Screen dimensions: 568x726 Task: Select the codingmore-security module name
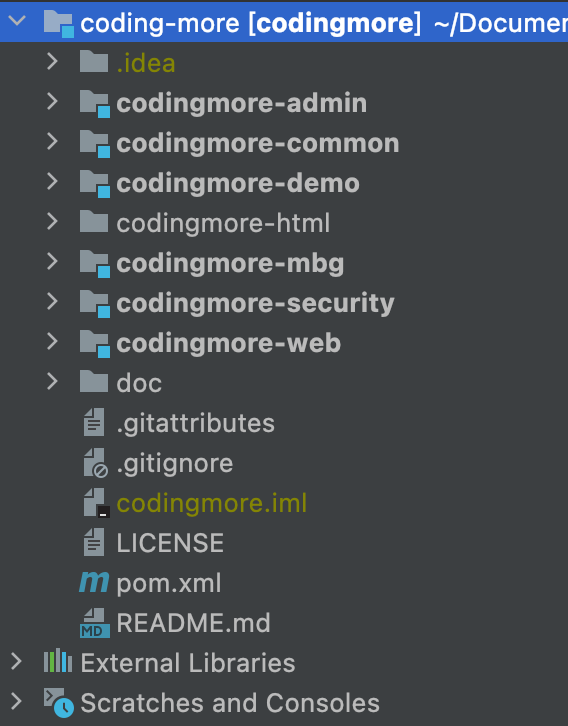pyautogui.click(x=256, y=303)
